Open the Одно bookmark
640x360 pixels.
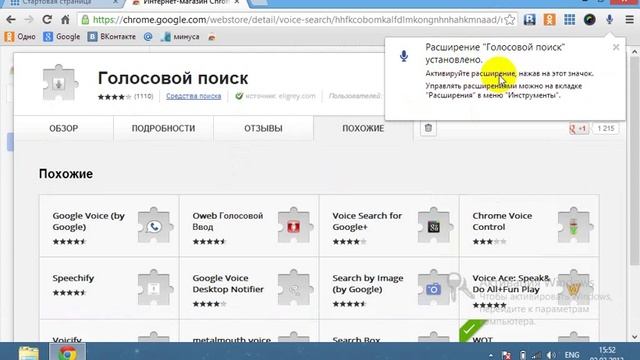point(20,37)
